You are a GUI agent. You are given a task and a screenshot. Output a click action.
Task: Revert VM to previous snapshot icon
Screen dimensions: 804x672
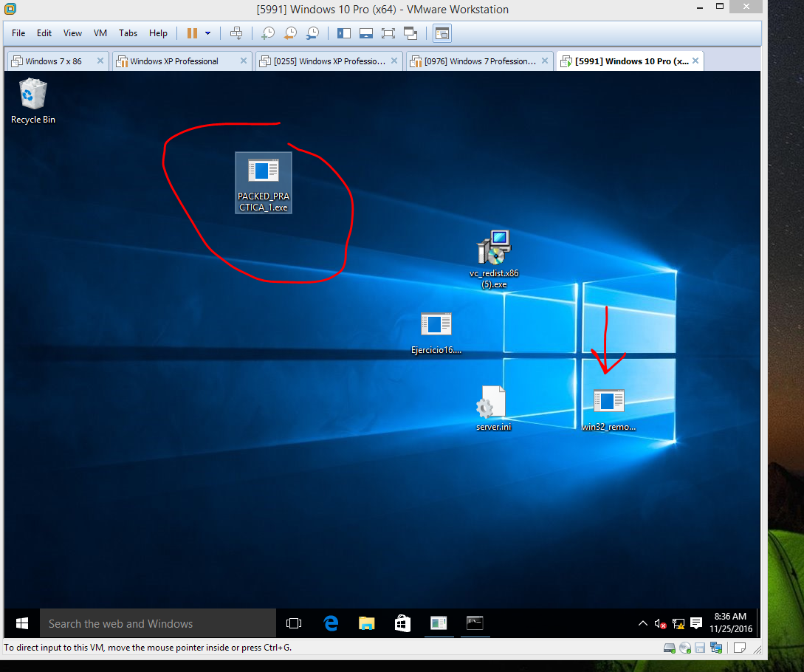pyautogui.click(x=290, y=33)
